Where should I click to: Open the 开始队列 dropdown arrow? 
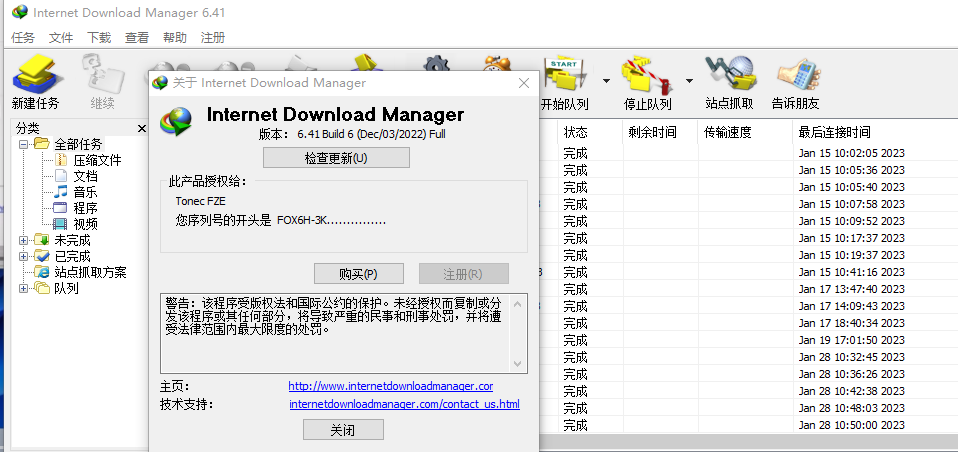click(x=606, y=81)
